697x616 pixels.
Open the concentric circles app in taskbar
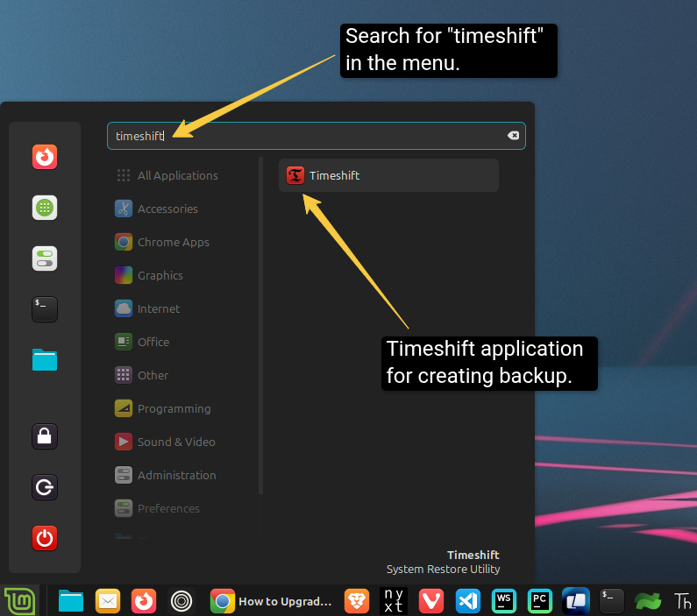(181, 601)
